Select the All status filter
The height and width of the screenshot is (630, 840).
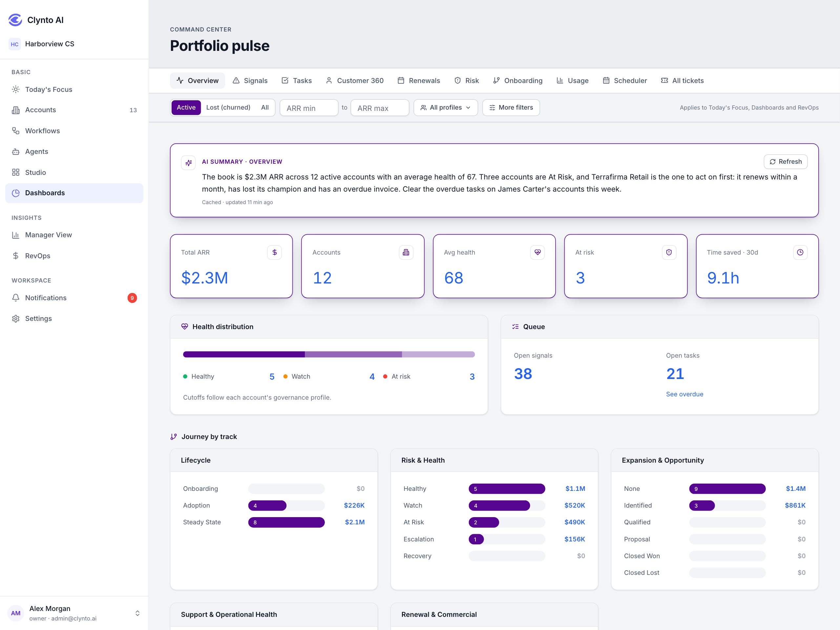coord(265,108)
